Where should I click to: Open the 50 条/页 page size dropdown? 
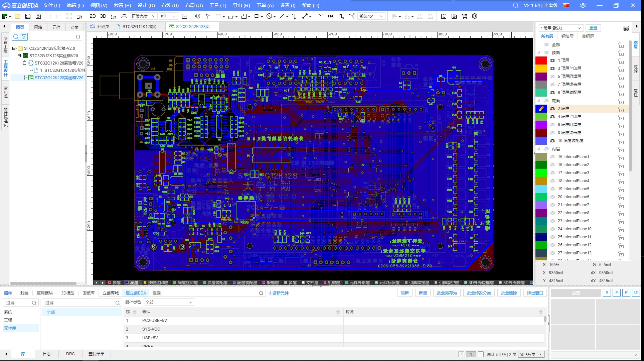pyautogui.click(x=531, y=354)
